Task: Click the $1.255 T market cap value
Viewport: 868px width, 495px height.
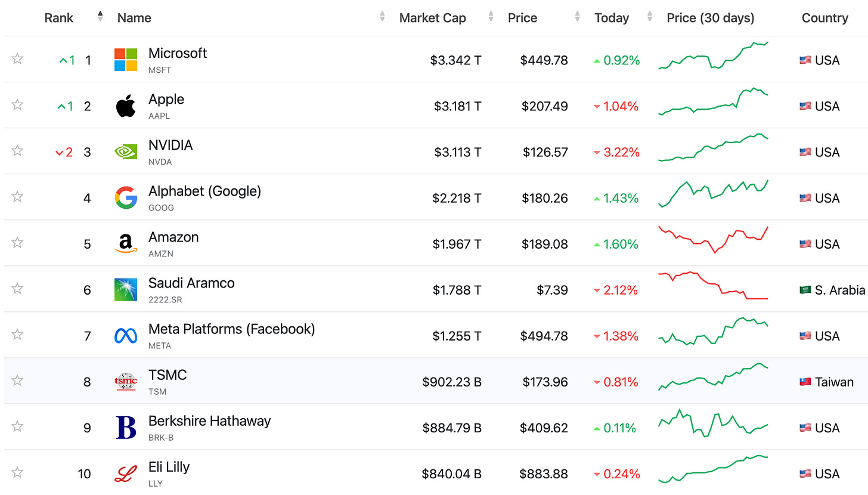Action: tap(457, 336)
